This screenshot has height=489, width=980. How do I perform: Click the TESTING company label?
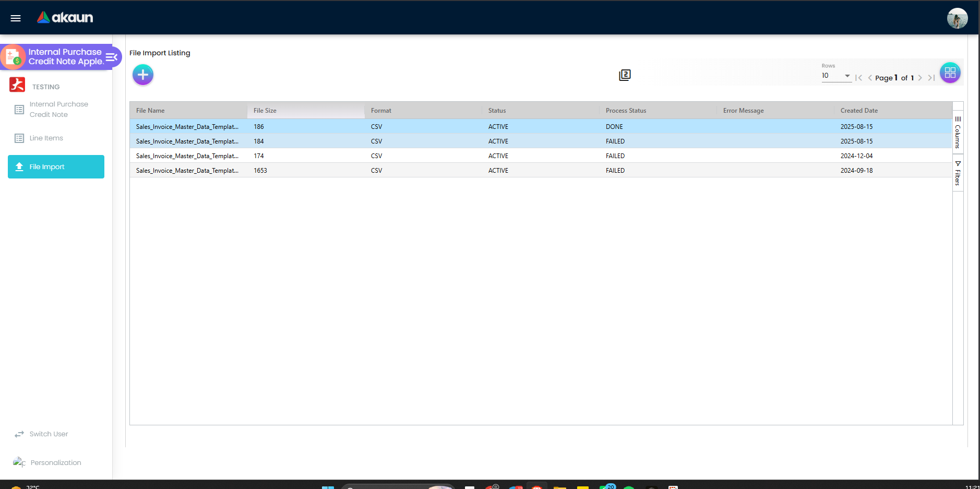[46, 87]
